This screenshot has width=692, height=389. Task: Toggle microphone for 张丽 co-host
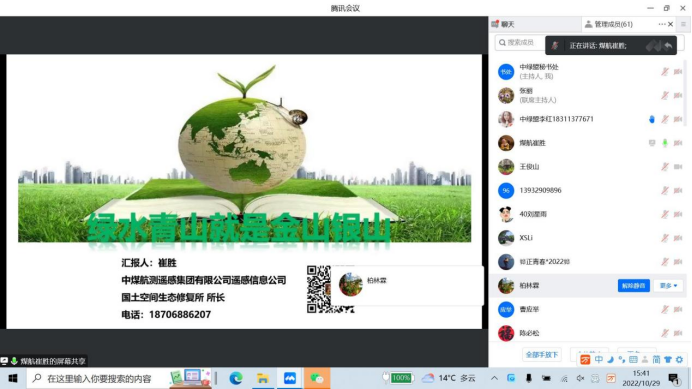pyautogui.click(x=665, y=95)
